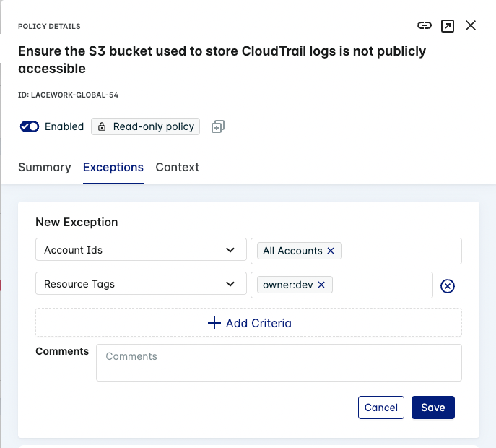This screenshot has height=448, width=496.
Task: Click the Read-only policy badge
Action: click(x=146, y=126)
